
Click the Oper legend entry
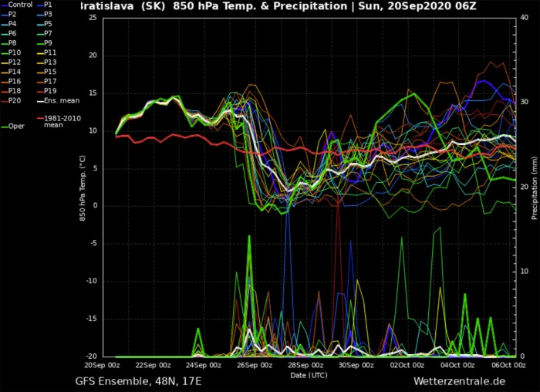click(x=13, y=127)
